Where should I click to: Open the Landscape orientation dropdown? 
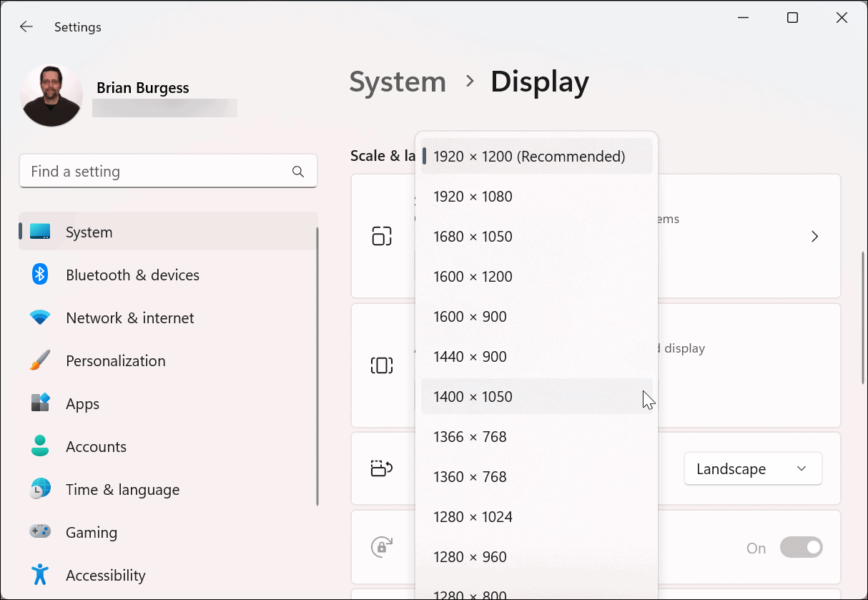[x=752, y=469]
